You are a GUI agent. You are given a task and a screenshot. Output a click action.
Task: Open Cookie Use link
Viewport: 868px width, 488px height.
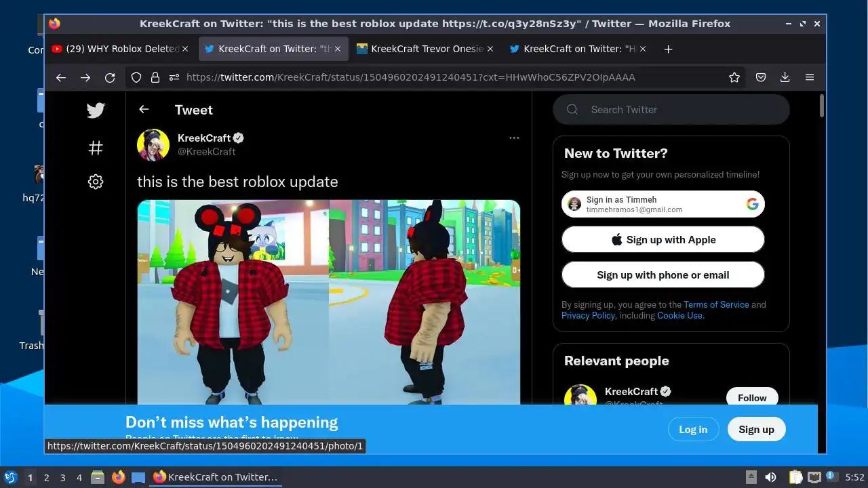pyautogui.click(x=679, y=315)
